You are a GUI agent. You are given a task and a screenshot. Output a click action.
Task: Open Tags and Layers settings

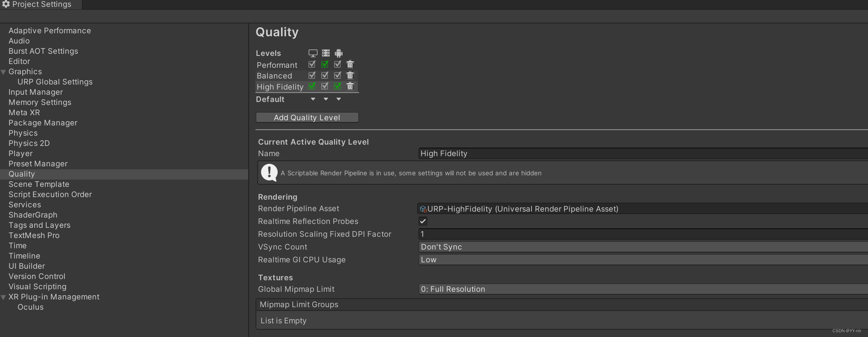pyautogui.click(x=39, y=225)
